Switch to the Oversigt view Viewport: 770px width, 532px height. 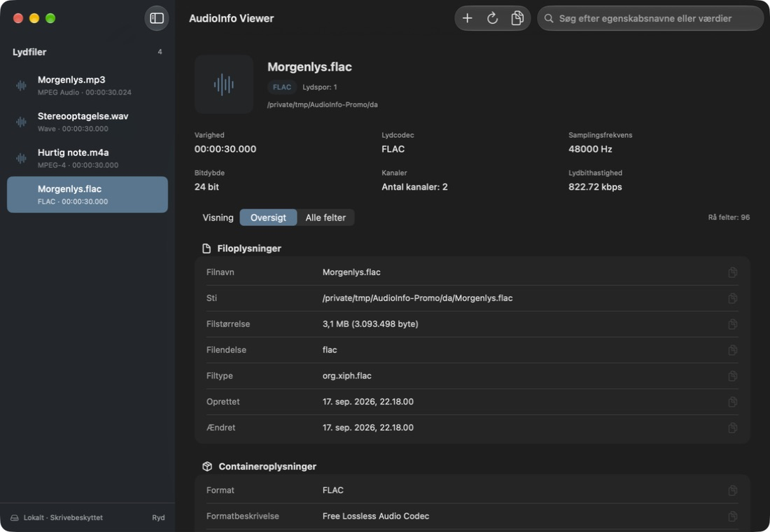pos(268,218)
